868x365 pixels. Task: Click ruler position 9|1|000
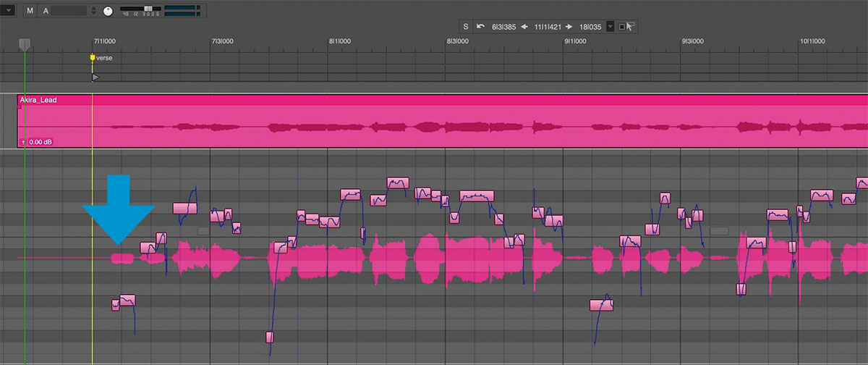tap(576, 42)
